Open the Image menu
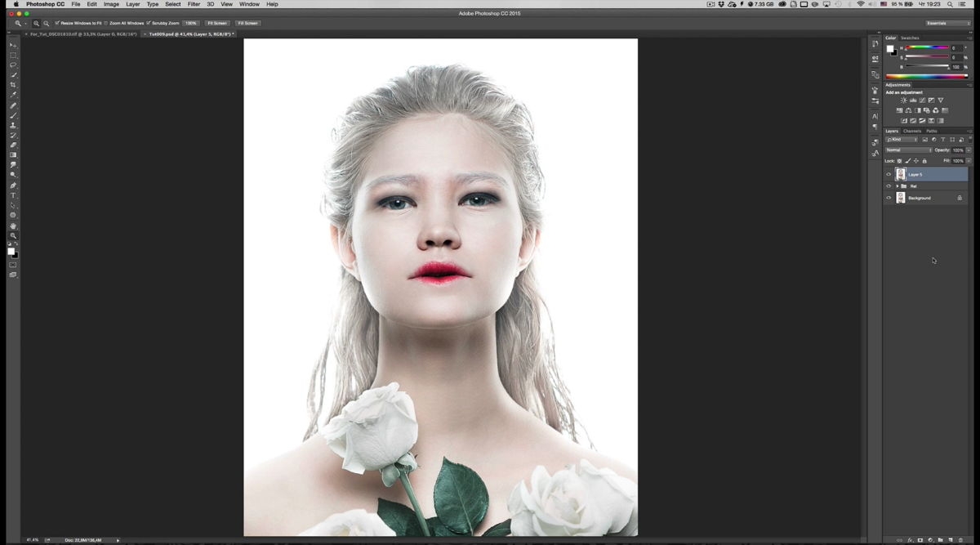 pyautogui.click(x=111, y=4)
